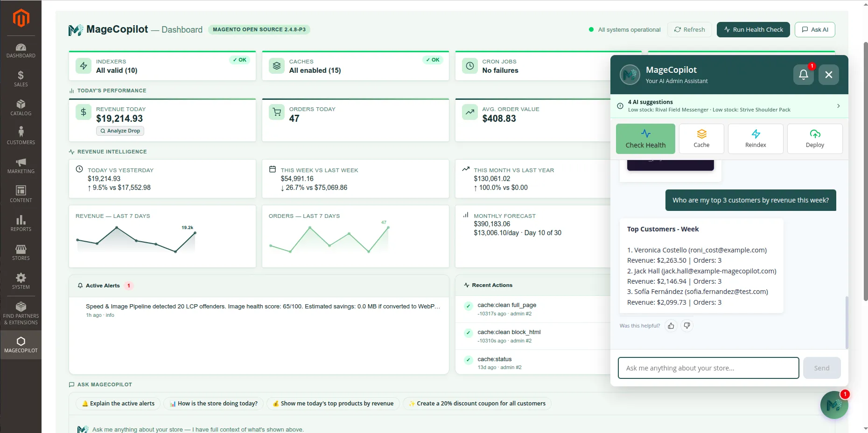Click the Check Health quick action

(x=645, y=139)
